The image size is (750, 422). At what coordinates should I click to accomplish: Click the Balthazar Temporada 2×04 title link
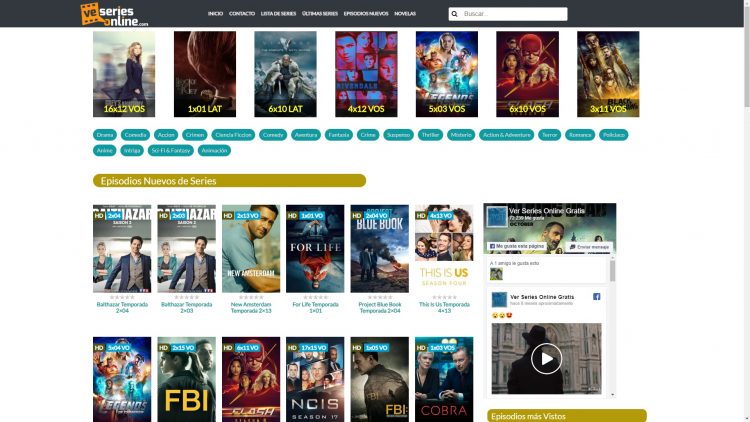122,307
